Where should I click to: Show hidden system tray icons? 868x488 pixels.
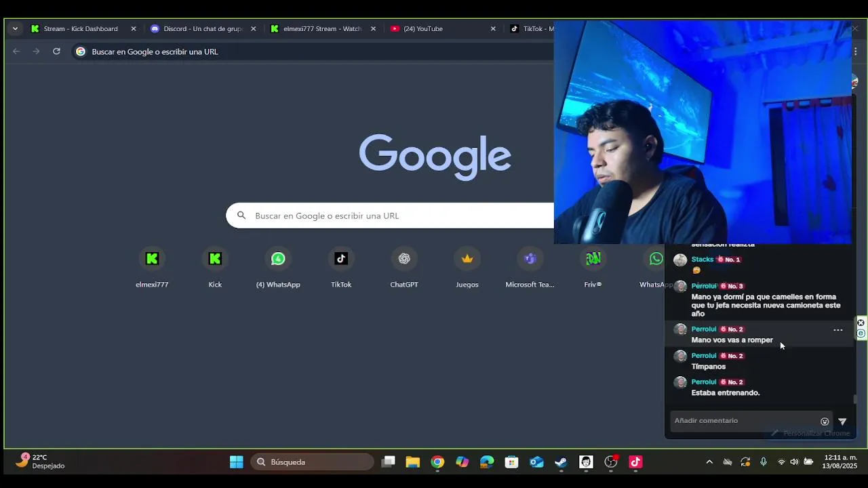[709, 462]
